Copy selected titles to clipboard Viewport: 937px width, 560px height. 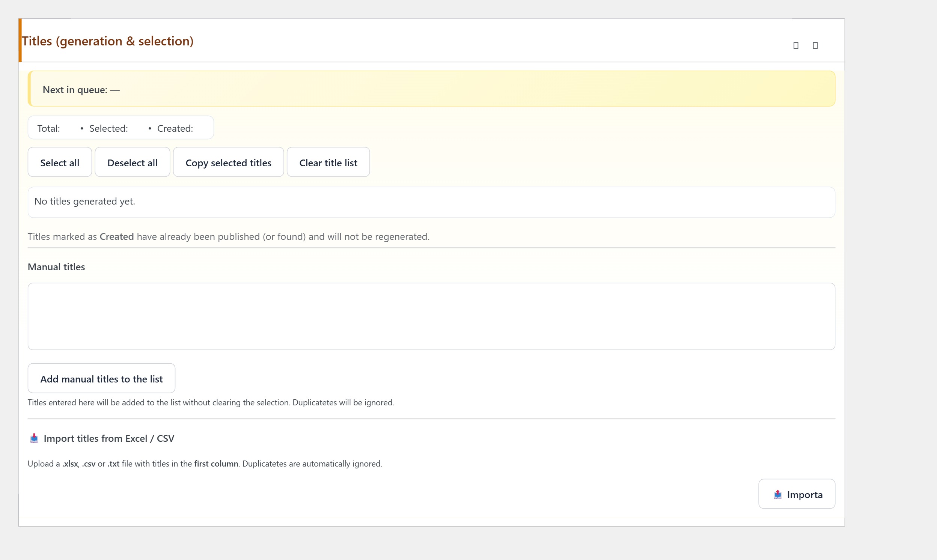pos(228,162)
